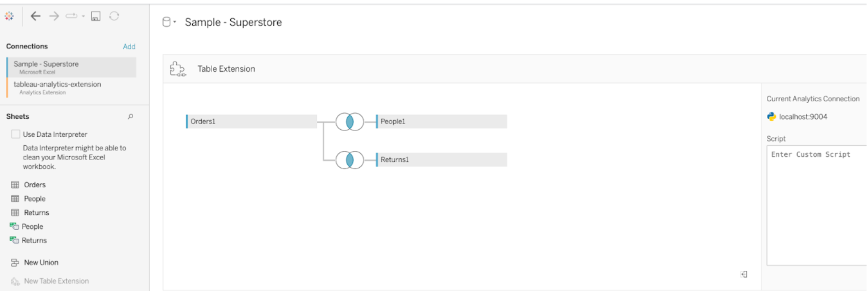The width and height of the screenshot is (868, 291).
Task: Expand the dropdown arrow beside swap icon
Action: click(x=83, y=16)
